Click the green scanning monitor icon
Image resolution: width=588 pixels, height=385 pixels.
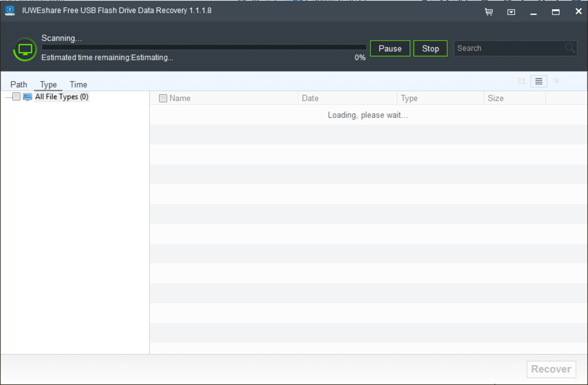click(24, 48)
